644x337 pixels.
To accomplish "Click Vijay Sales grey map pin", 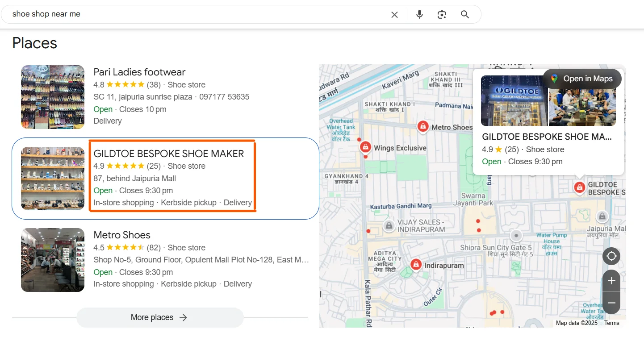I will tap(389, 226).
